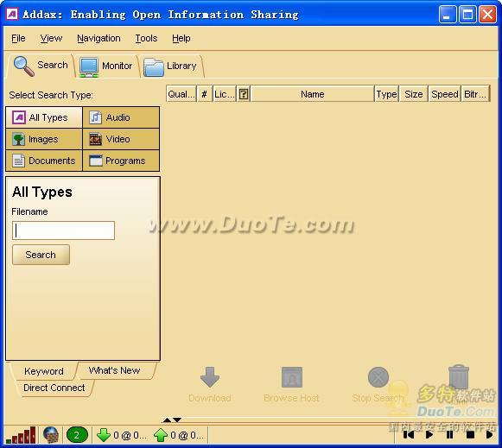Choose Documents search type
This screenshot has height=448, width=502.
[44, 161]
